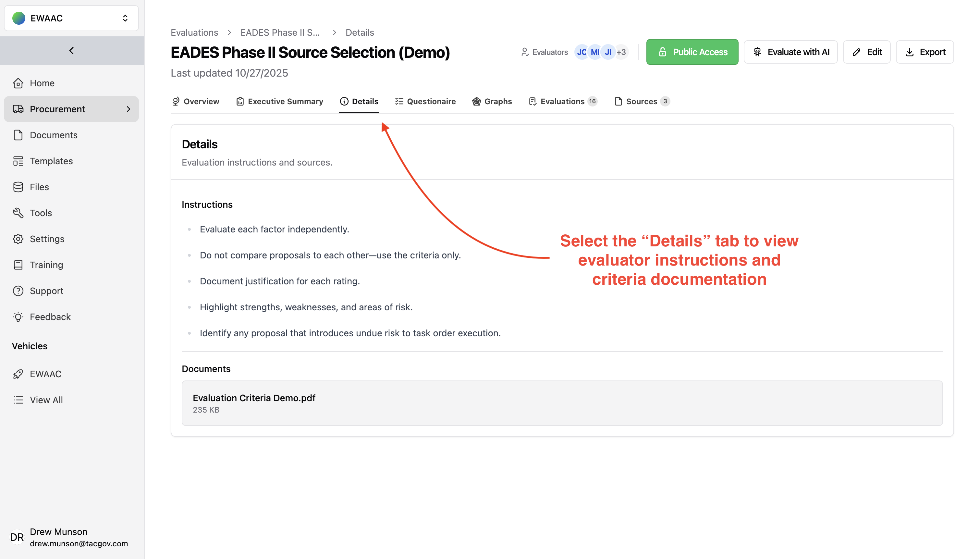The image size is (980, 559).
Task: Open Settings via gear icon
Action: (18, 239)
